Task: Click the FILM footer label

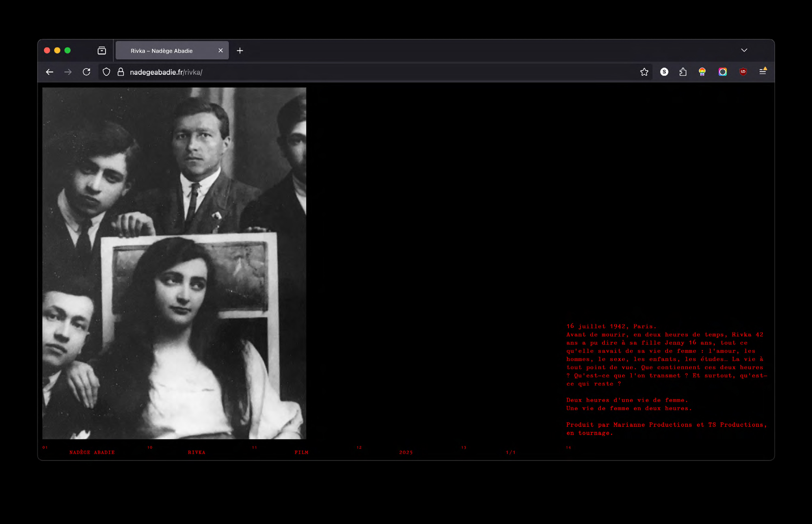Action: click(x=302, y=452)
